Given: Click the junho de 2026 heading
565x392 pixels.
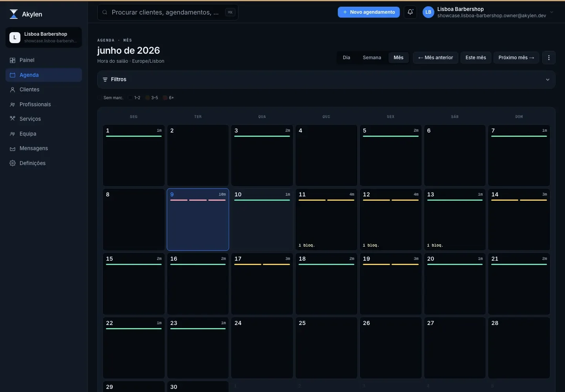Looking at the screenshot, I should [129, 51].
